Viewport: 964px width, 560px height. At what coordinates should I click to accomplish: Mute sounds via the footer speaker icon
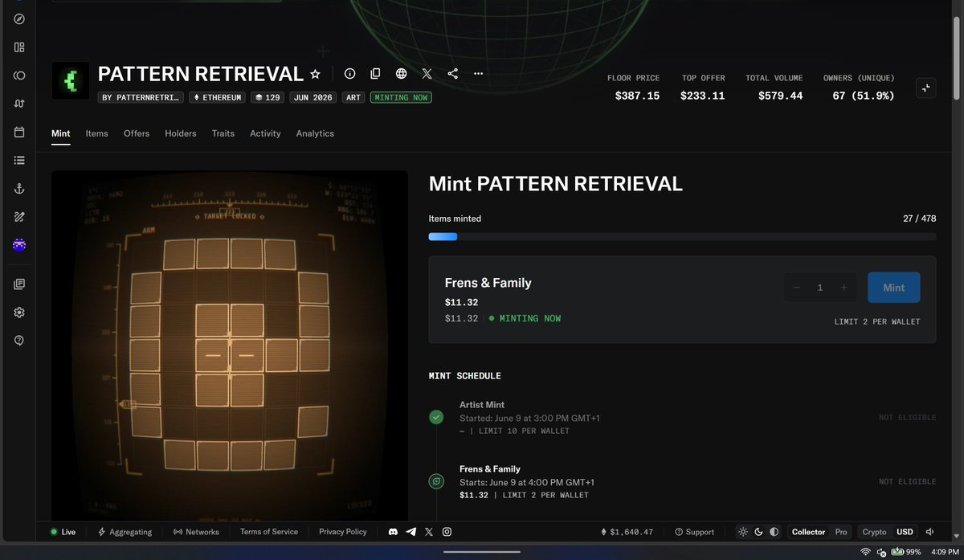pyautogui.click(x=929, y=532)
